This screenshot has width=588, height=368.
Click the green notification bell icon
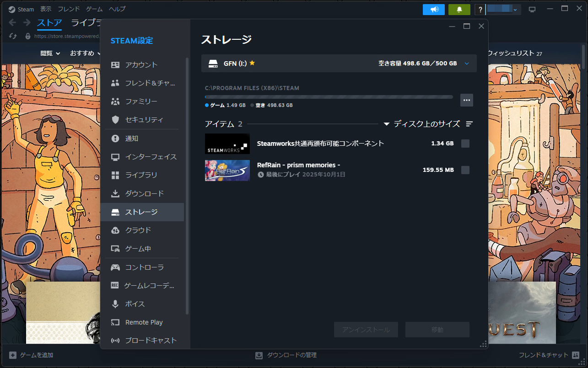pos(459,9)
